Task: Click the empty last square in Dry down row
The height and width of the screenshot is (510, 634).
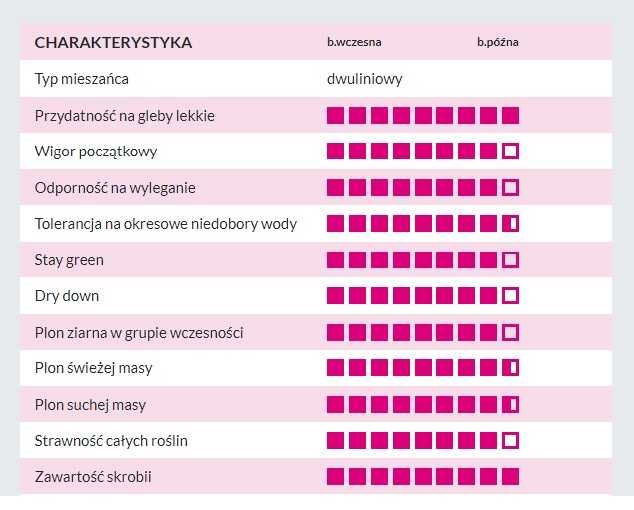Action: coord(511,296)
